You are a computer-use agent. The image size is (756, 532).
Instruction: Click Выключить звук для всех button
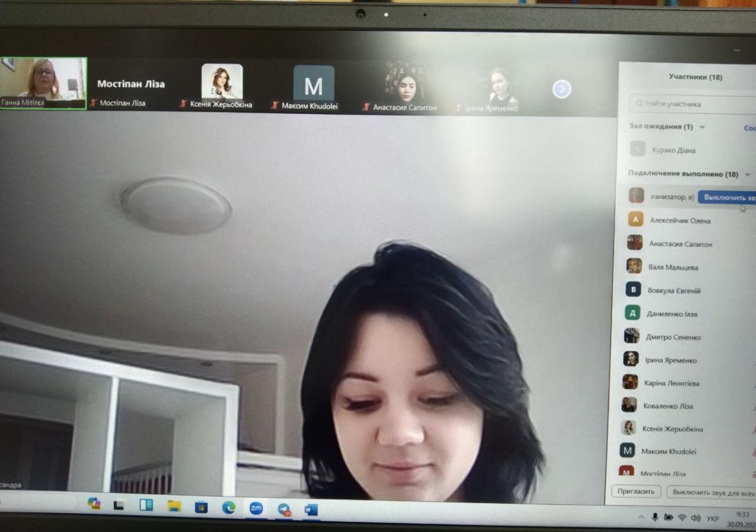(712, 492)
